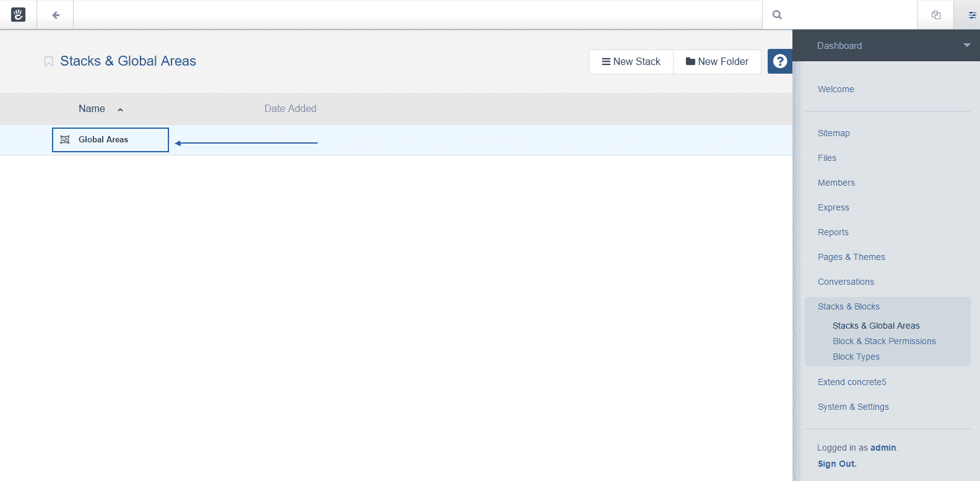Click the concrete5 hand logo icon
The width and height of the screenshot is (980, 481).
click(x=19, y=15)
